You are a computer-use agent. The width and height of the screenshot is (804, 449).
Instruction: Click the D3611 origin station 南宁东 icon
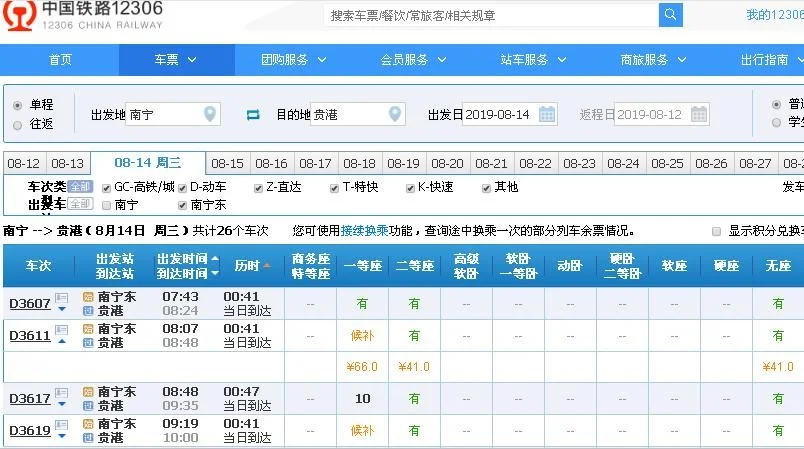(x=88, y=329)
